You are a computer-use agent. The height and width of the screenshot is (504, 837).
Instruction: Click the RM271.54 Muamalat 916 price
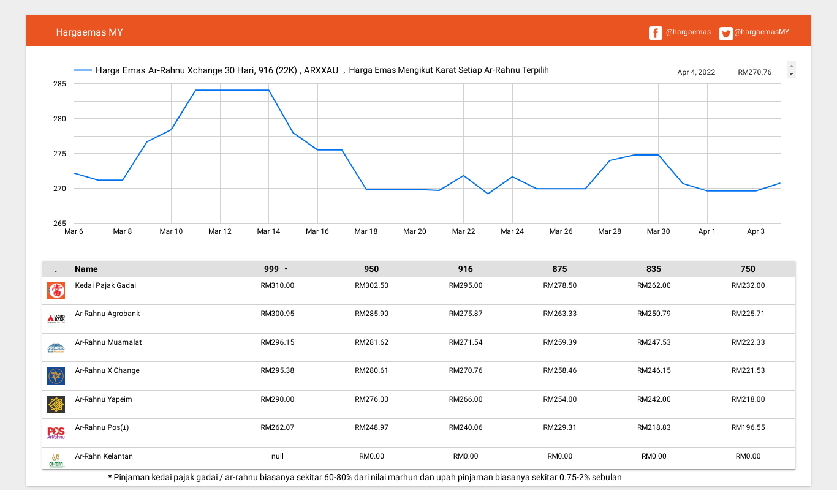[466, 342]
